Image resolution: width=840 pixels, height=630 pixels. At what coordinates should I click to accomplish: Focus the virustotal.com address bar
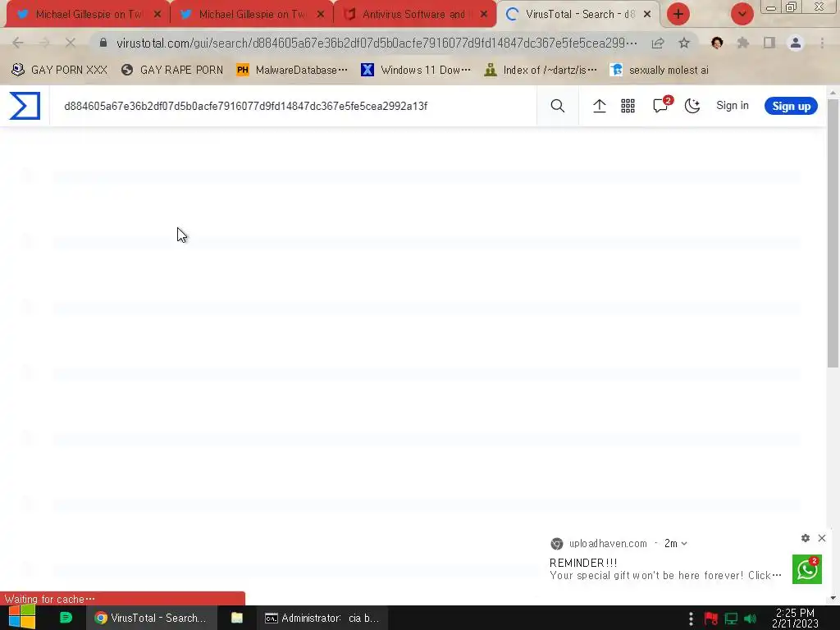coord(377,43)
